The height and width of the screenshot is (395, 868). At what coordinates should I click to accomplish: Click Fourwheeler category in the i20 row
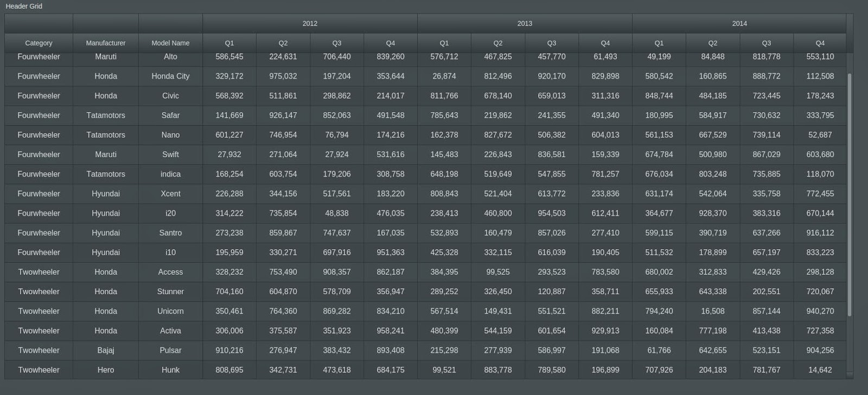[x=39, y=213]
